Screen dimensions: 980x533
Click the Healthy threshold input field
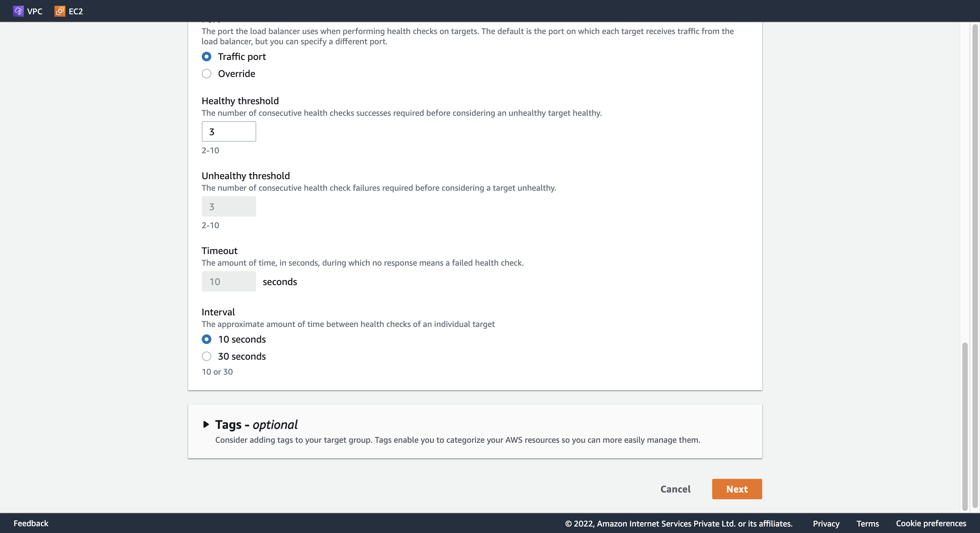pyautogui.click(x=229, y=131)
